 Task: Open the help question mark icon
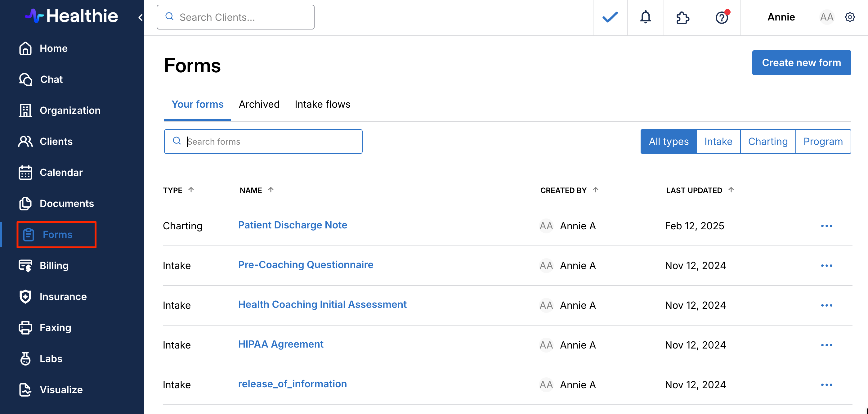pos(722,17)
